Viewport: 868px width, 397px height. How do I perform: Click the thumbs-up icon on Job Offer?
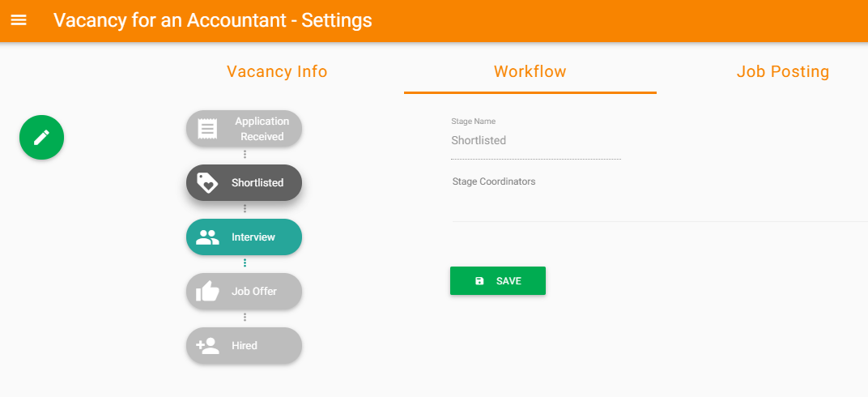(x=207, y=291)
